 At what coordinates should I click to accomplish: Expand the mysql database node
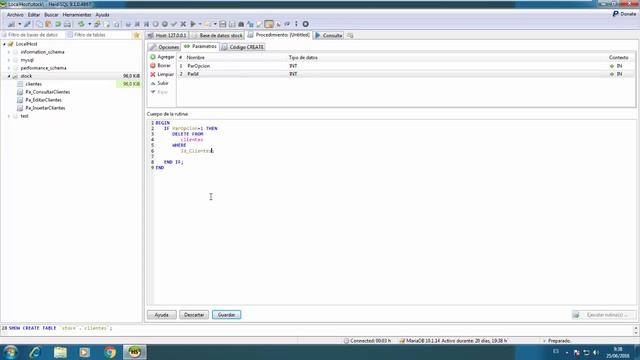(9, 60)
